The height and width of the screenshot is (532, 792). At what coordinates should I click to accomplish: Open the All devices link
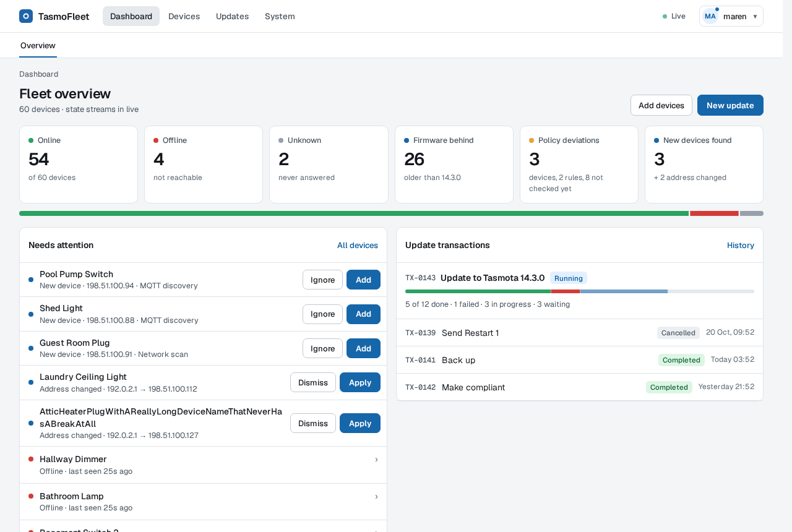click(x=358, y=245)
